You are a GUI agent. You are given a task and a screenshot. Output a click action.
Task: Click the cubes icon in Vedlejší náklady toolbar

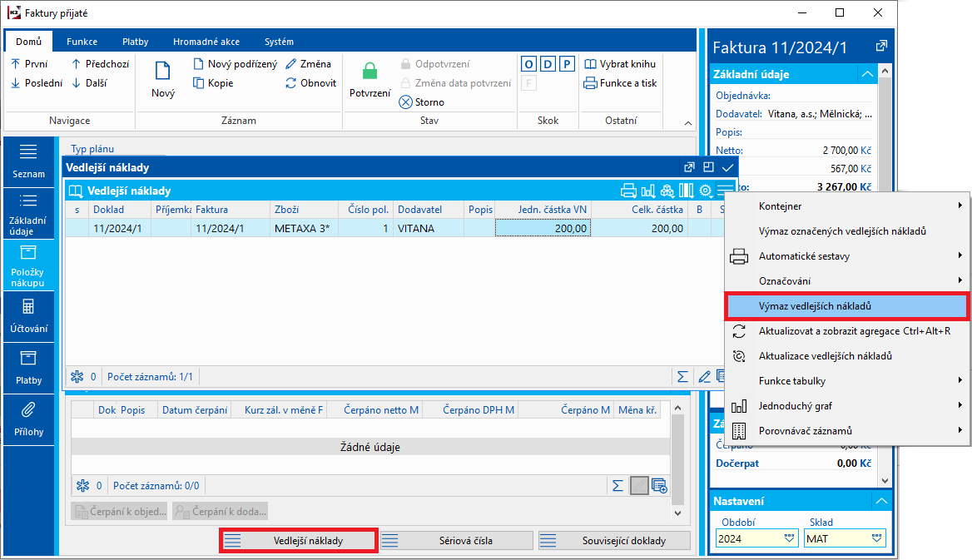667,191
